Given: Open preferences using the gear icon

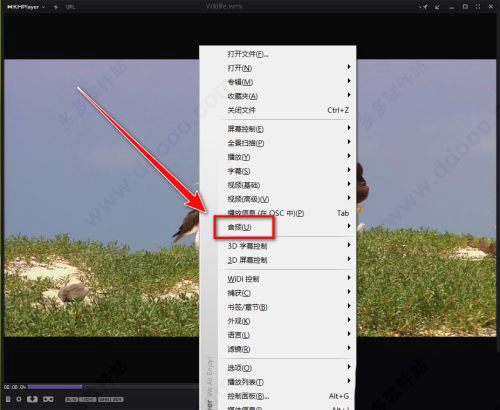Looking at the screenshot, I should click(19, 399).
